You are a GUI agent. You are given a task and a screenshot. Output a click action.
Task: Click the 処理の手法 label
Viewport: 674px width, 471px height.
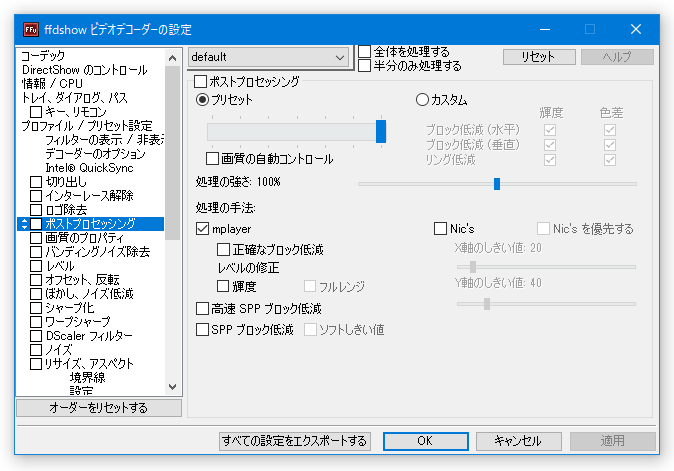click(226, 208)
